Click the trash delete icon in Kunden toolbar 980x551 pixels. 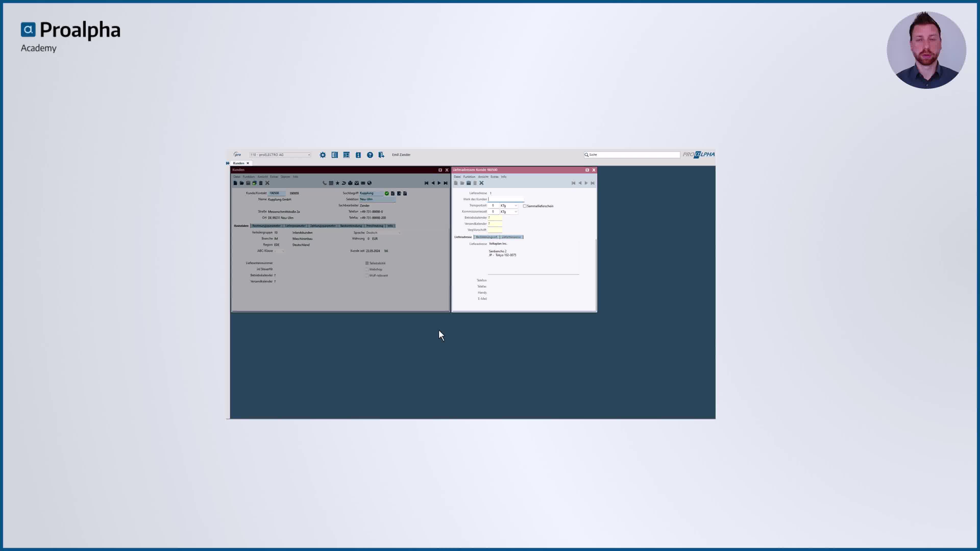pyautogui.click(x=261, y=183)
